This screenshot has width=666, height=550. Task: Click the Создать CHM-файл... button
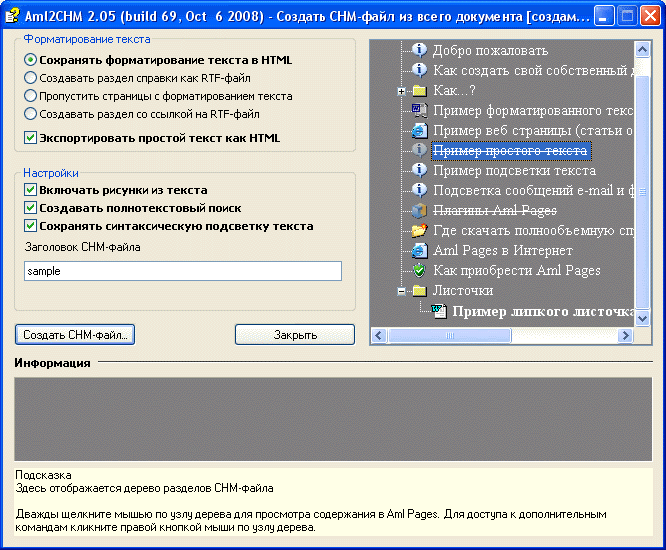point(75,335)
